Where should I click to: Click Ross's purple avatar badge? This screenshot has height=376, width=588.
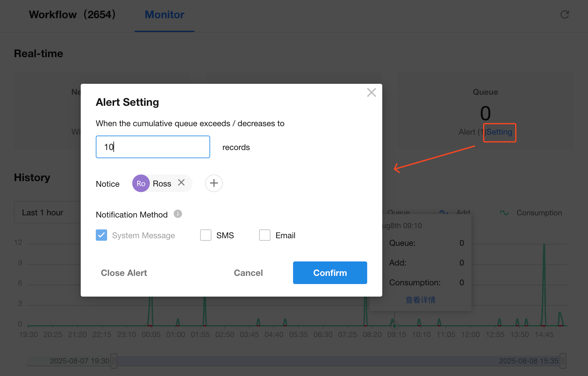(141, 183)
